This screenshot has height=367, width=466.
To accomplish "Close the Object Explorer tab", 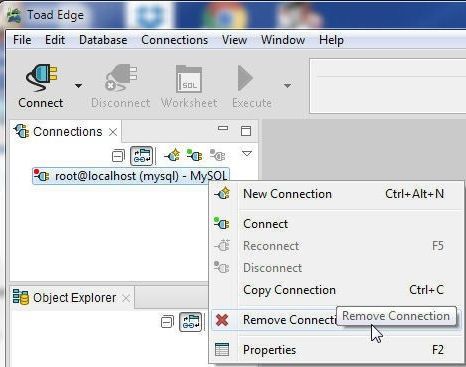I will tap(126, 298).
